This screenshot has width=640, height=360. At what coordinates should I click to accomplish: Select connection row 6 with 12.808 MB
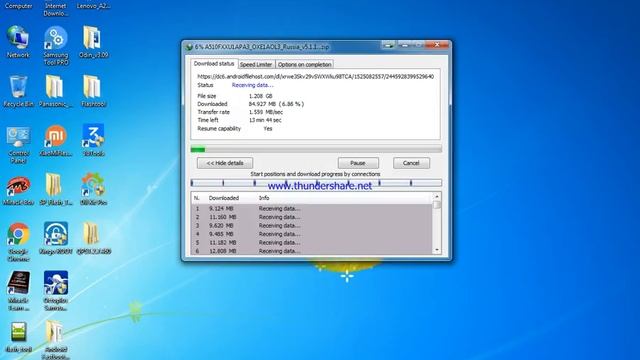tap(312, 251)
